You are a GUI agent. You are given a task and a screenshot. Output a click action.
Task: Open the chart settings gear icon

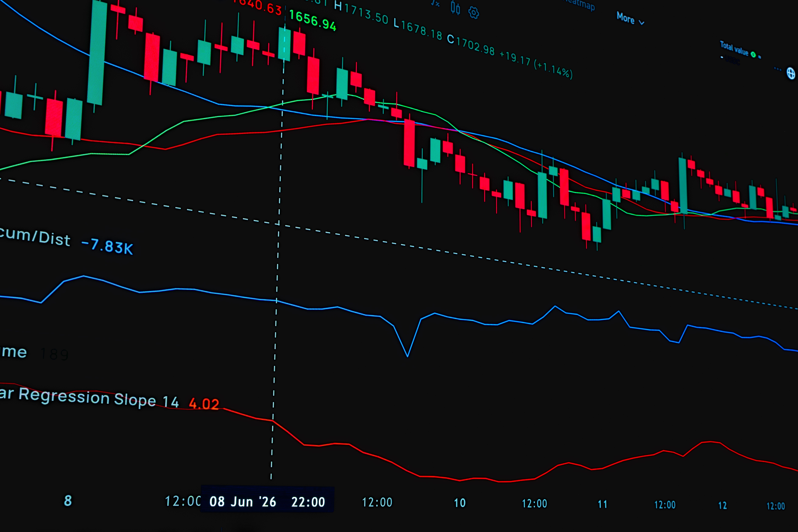point(474,13)
